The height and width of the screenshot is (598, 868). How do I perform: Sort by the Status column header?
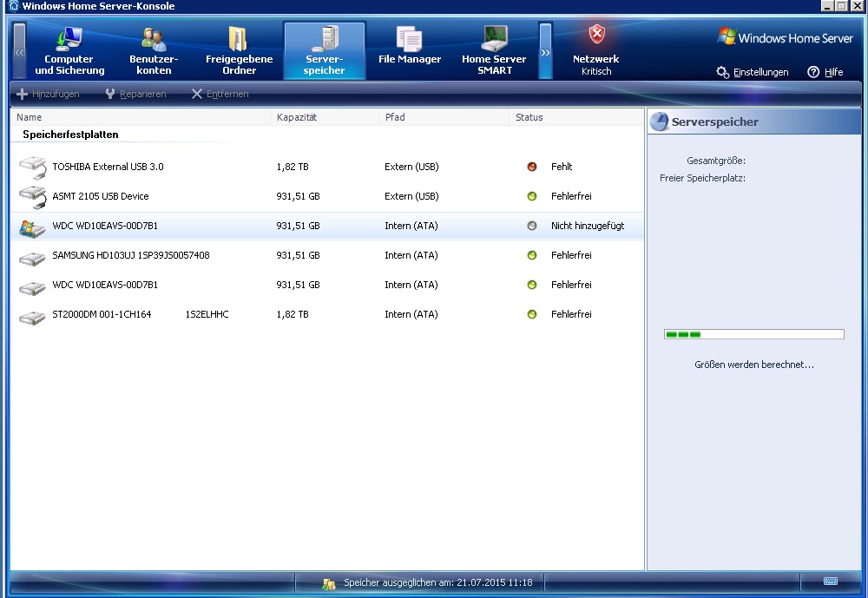(x=576, y=117)
